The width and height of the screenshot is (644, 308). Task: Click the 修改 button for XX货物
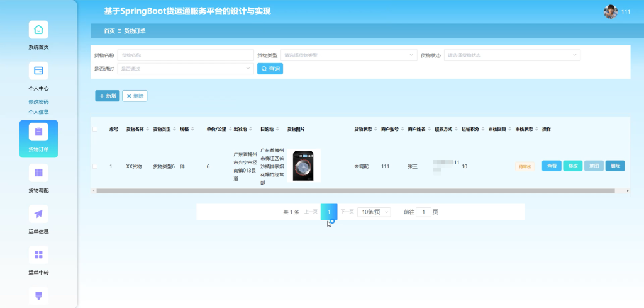(572, 166)
